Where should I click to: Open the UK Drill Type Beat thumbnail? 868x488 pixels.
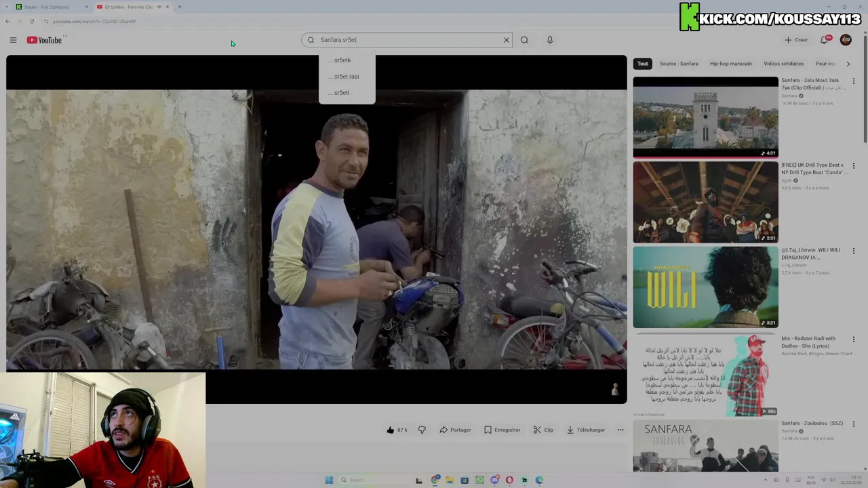click(705, 202)
